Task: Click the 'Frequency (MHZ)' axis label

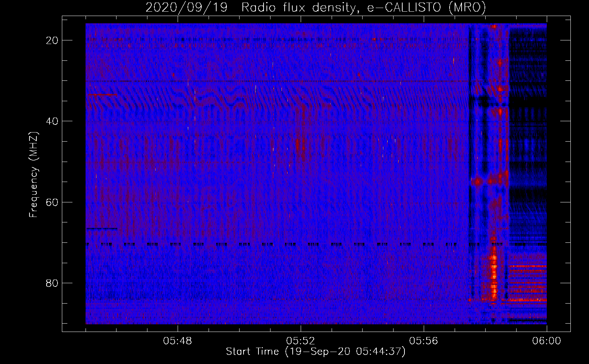Action: tap(33, 175)
